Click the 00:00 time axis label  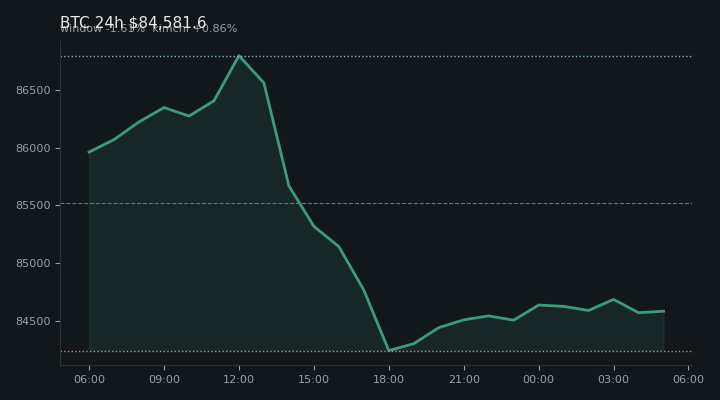tap(539, 379)
